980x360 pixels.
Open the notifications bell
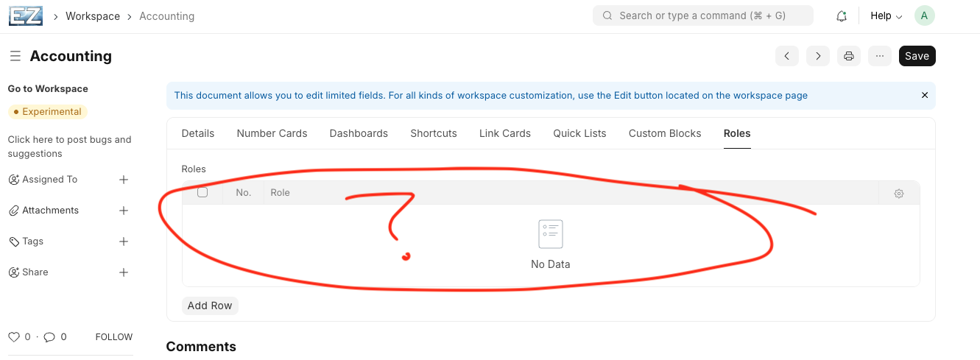click(x=842, y=16)
